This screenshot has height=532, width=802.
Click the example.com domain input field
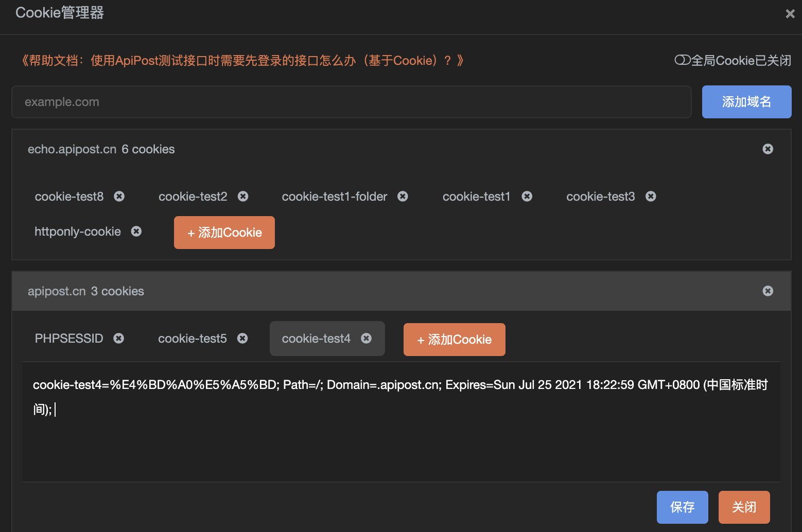tap(352, 102)
